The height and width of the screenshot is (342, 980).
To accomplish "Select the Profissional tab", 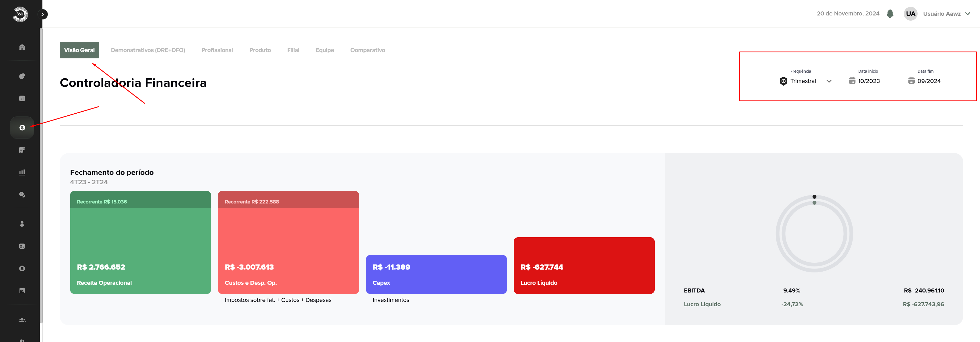I will [x=217, y=50].
